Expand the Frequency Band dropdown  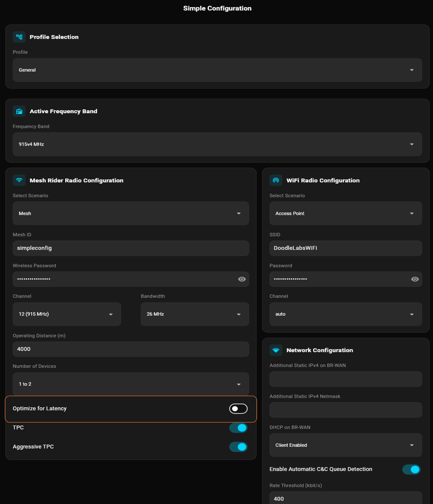pos(217,144)
